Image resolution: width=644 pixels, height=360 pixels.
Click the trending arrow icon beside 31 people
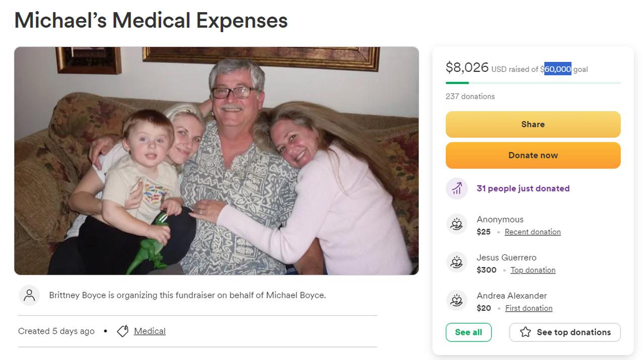click(x=457, y=189)
